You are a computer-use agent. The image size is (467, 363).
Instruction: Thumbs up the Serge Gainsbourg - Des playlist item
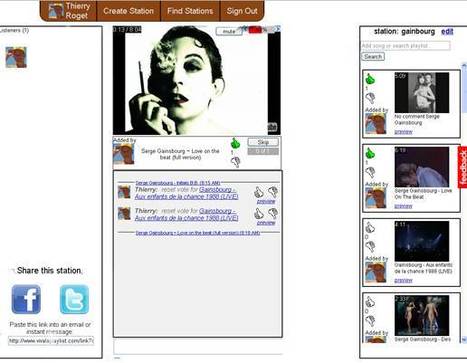(370, 302)
